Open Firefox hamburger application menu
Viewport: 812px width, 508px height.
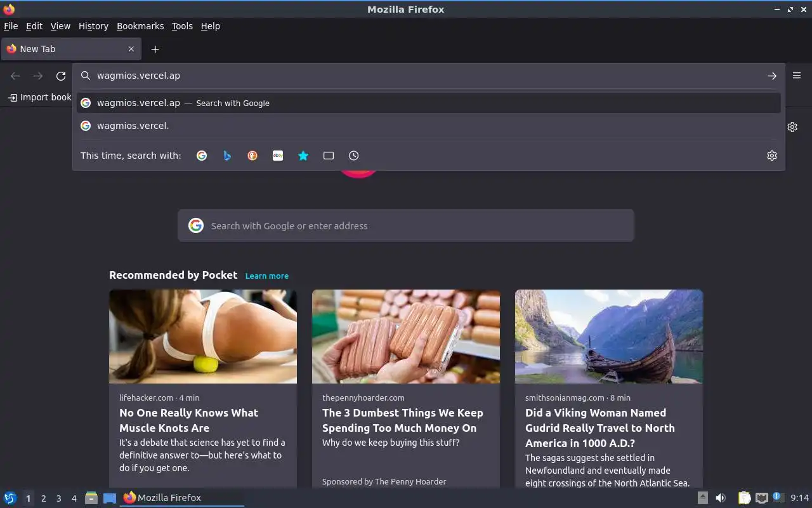(797, 76)
